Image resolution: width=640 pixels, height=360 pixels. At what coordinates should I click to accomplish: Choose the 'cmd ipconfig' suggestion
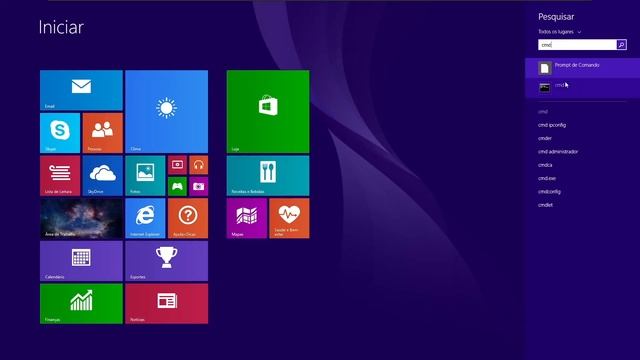click(x=552, y=125)
